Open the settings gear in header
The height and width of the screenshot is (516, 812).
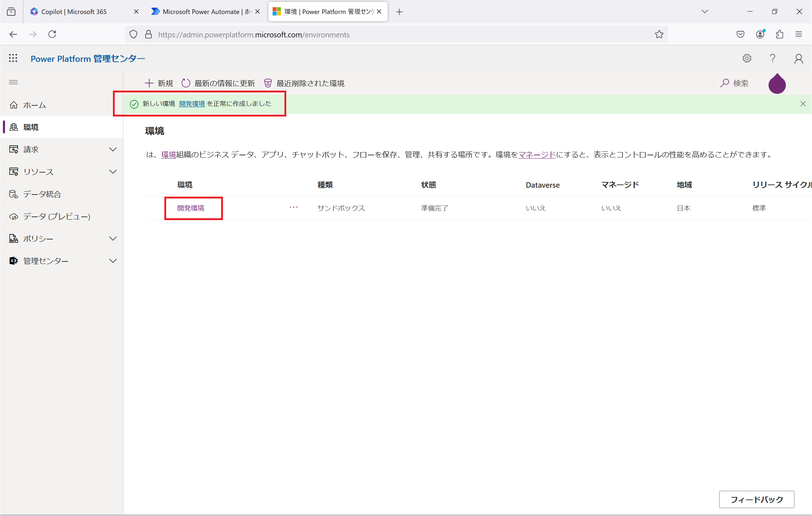[x=747, y=58]
